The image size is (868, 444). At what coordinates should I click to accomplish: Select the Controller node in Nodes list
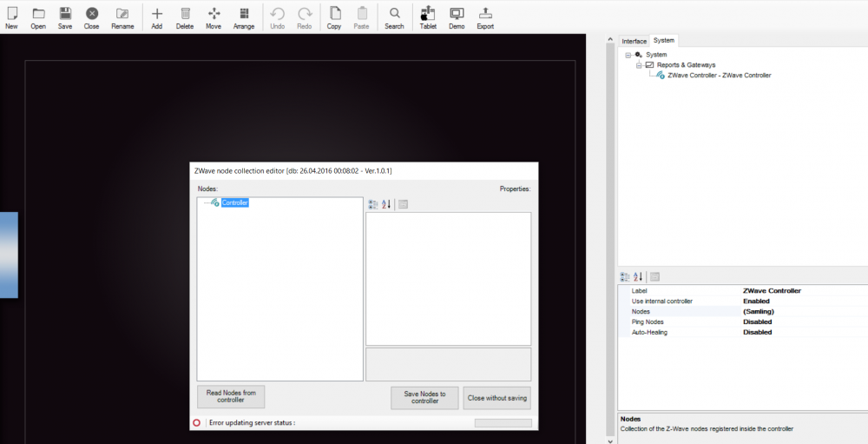(x=234, y=202)
